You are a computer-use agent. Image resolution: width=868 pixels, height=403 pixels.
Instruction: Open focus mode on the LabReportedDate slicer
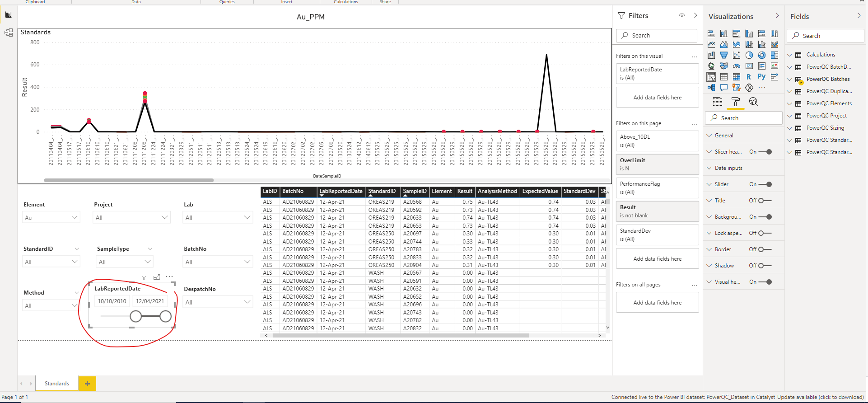157,277
